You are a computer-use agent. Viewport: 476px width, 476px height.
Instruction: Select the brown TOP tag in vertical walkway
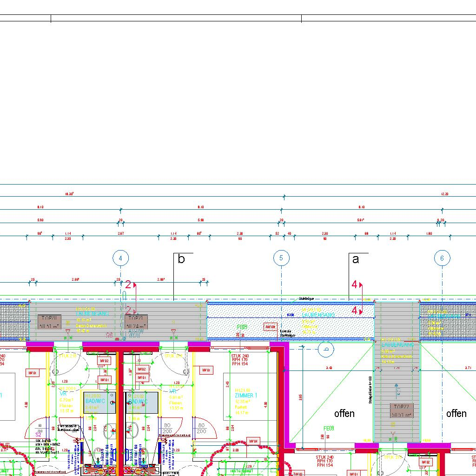click(401, 410)
